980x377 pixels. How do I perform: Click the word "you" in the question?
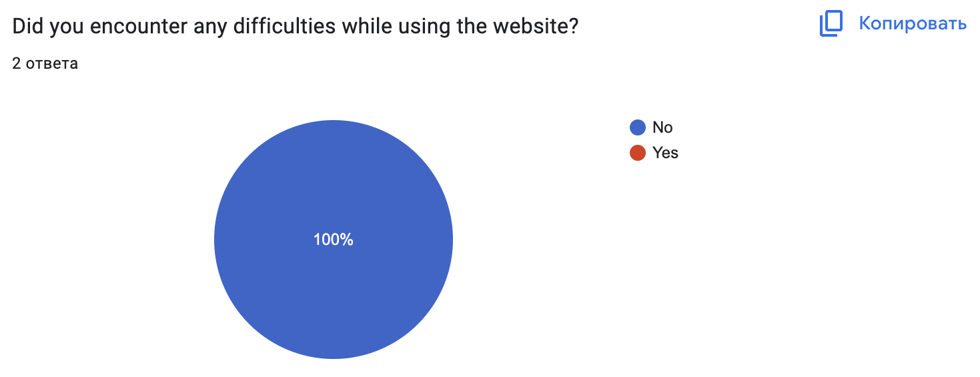(67, 27)
